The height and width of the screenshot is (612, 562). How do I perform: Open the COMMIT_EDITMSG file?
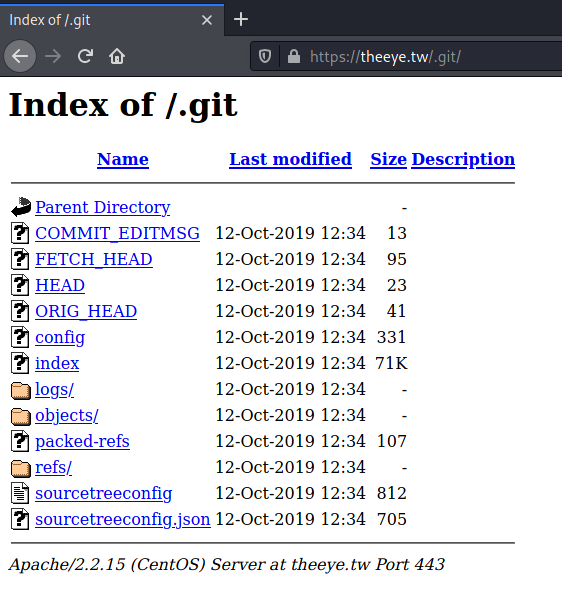pyautogui.click(x=117, y=233)
